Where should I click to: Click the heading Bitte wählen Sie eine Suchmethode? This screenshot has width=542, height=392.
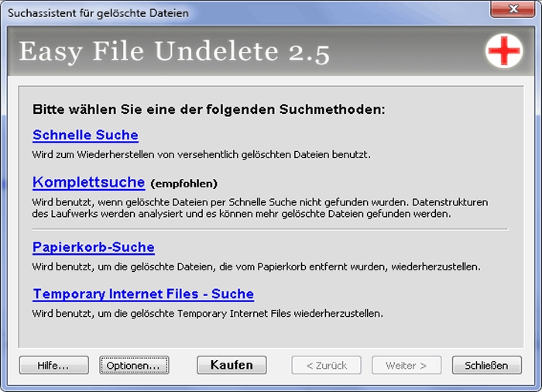(209, 109)
